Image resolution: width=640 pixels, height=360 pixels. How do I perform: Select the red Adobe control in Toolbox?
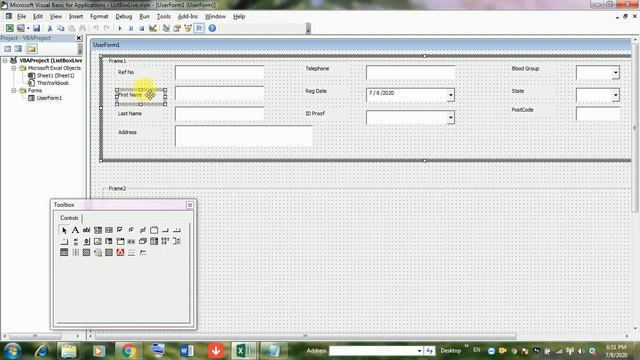pos(120,253)
